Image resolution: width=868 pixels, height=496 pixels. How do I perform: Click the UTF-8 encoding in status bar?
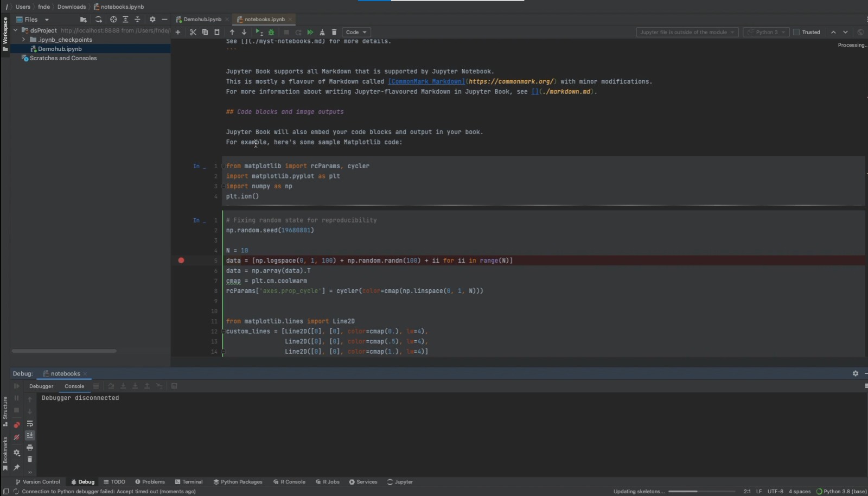pos(775,492)
